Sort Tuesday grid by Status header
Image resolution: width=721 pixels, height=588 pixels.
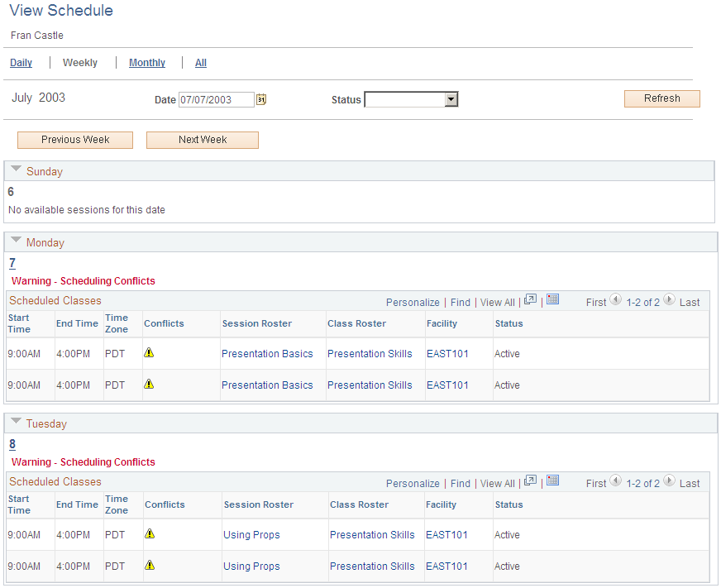pyautogui.click(x=509, y=504)
